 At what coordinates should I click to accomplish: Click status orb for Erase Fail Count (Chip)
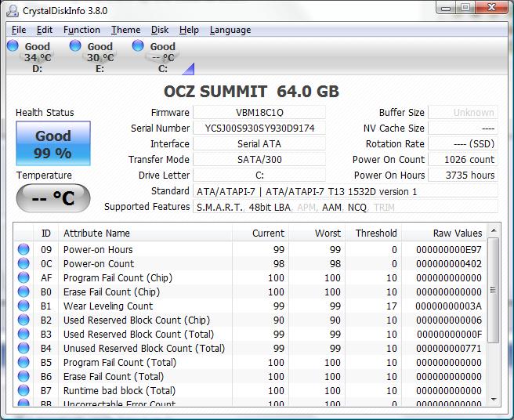pyautogui.click(x=24, y=291)
